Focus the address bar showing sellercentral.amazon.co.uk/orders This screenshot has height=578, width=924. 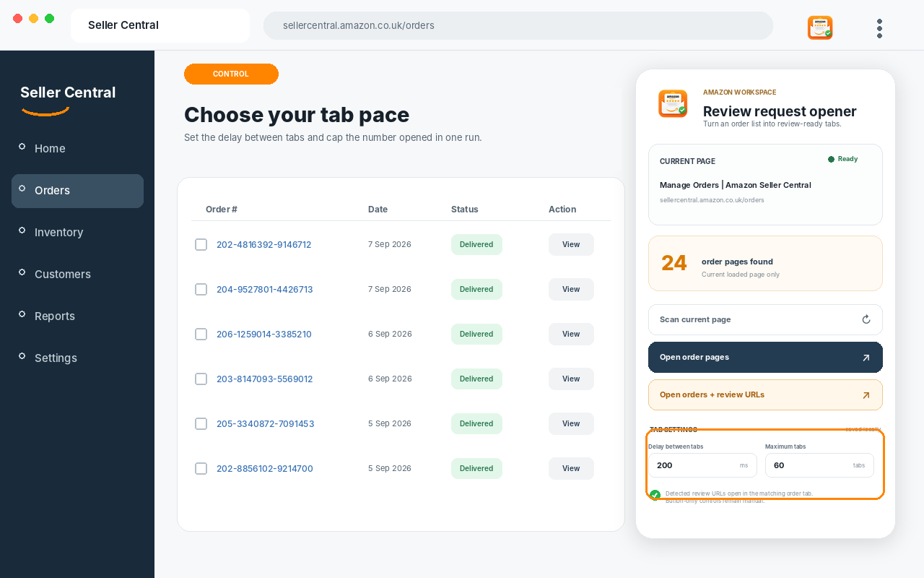point(518,26)
